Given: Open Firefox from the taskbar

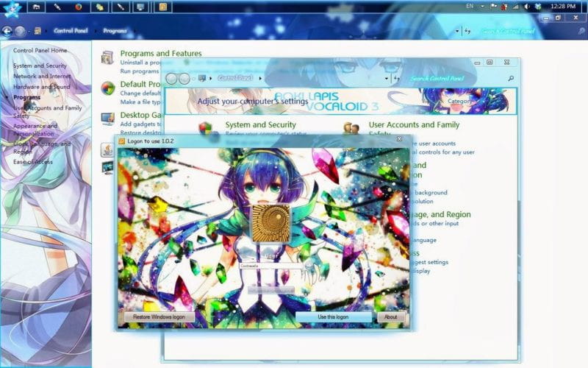Looking at the screenshot, I should (79, 7).
